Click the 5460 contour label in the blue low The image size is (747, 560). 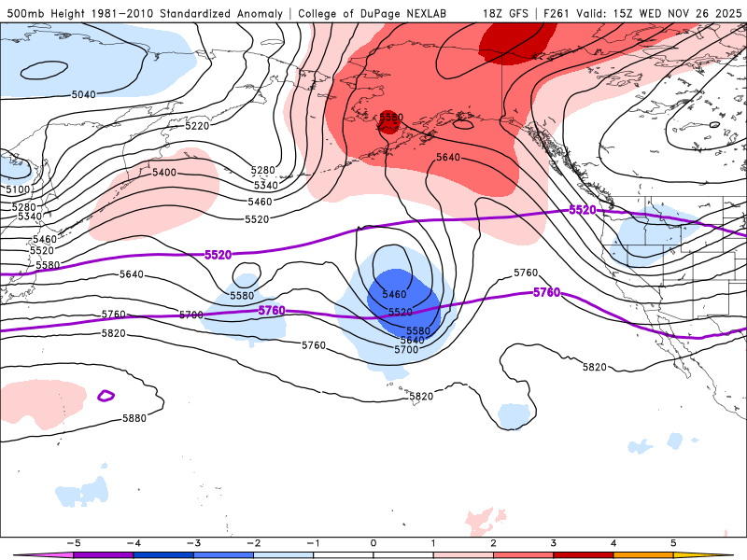(394, 294)
